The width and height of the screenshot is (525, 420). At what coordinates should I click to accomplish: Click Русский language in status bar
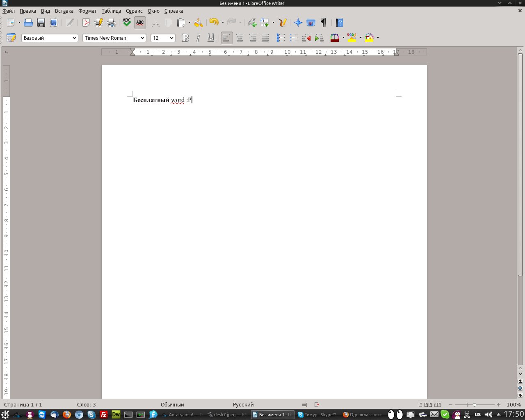[243, 405]
